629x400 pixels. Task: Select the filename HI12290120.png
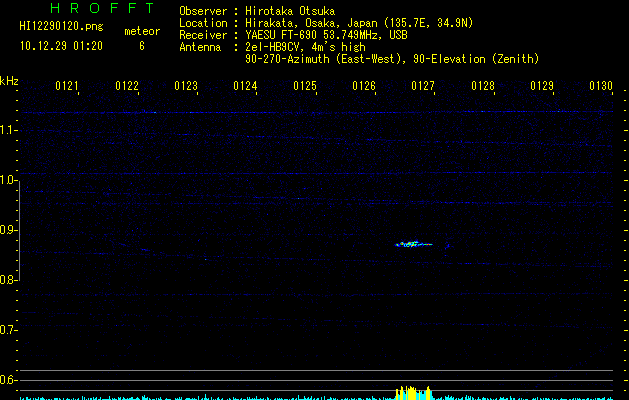(x=61, y=26)
